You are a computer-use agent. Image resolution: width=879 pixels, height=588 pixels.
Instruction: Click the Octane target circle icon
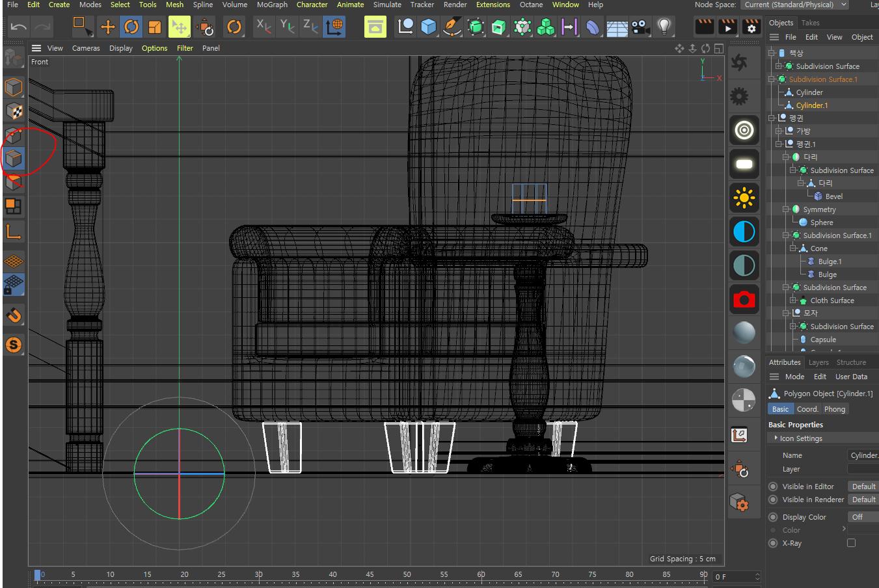pyautogui.click(x=744, y=130)
